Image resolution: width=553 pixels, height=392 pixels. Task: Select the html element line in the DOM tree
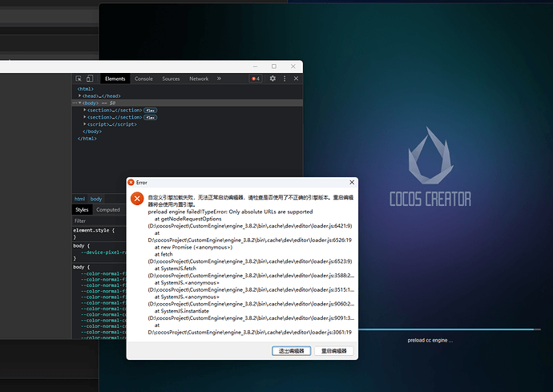85,89
